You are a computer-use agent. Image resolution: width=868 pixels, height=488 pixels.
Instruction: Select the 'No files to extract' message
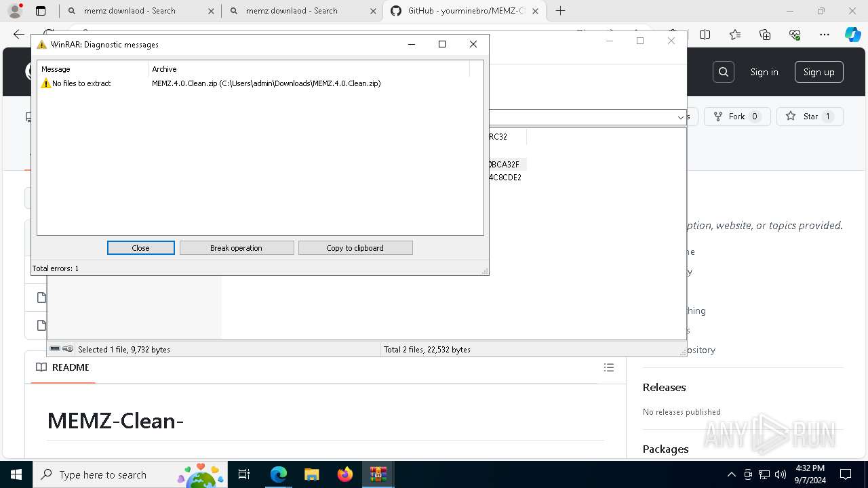[81, 83]
